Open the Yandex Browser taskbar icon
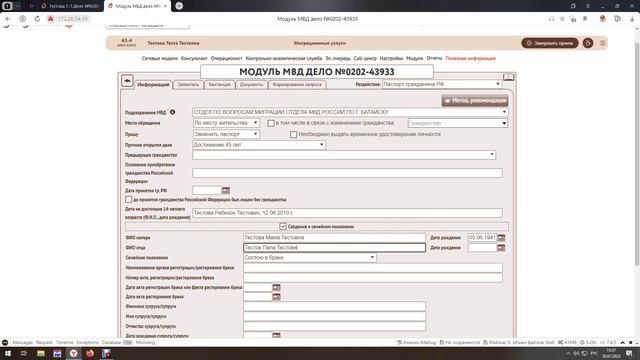 [73, 353]
